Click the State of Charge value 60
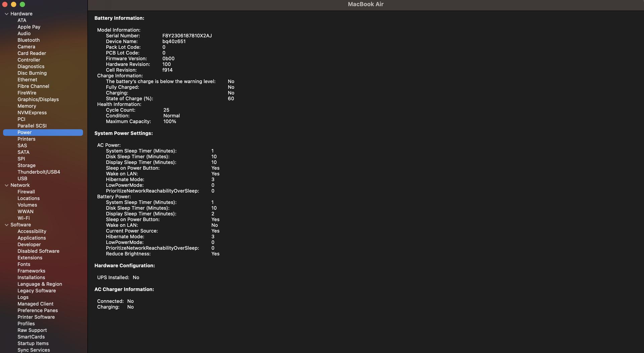This screenshot has height=353, width=644. point(231,99)
